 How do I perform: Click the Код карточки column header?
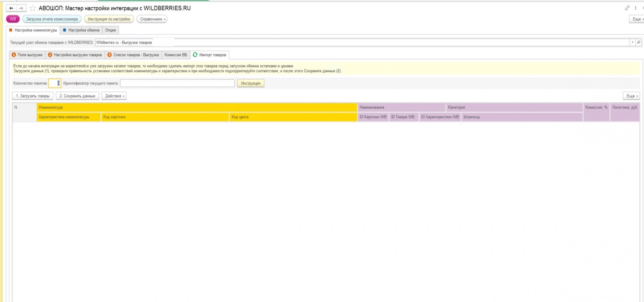tap(165, 117)
